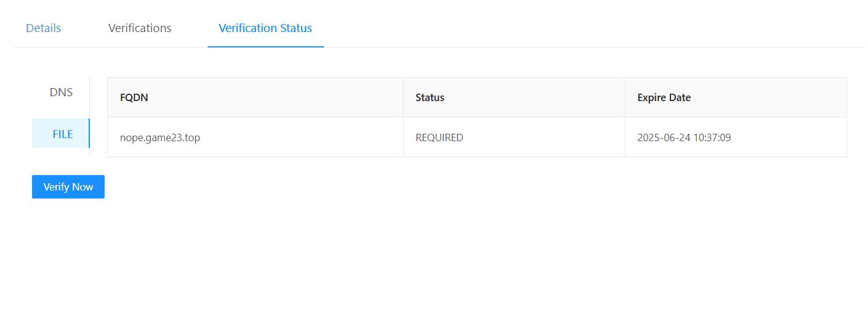Click the time 10:37:09 in the row
Image resolution: width=868 pixels, height=323 pixels.
point(712,137)
